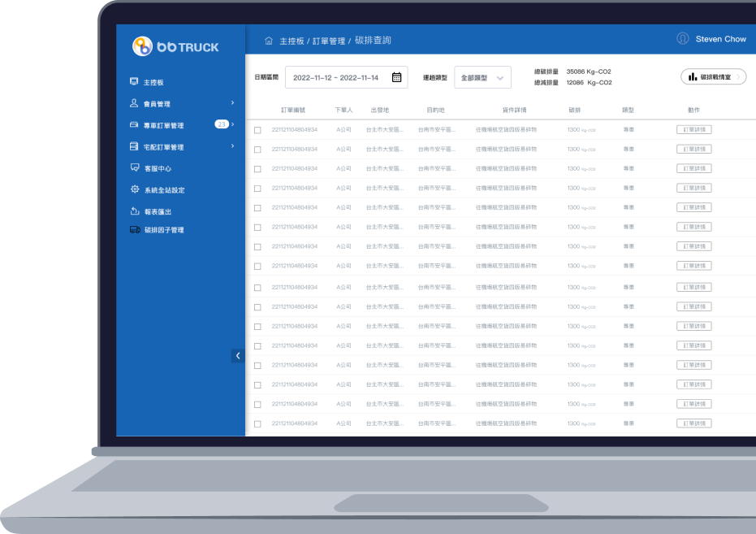Click the home icon in breadcrumb
756x534 pixels.
tap(269, 41)
